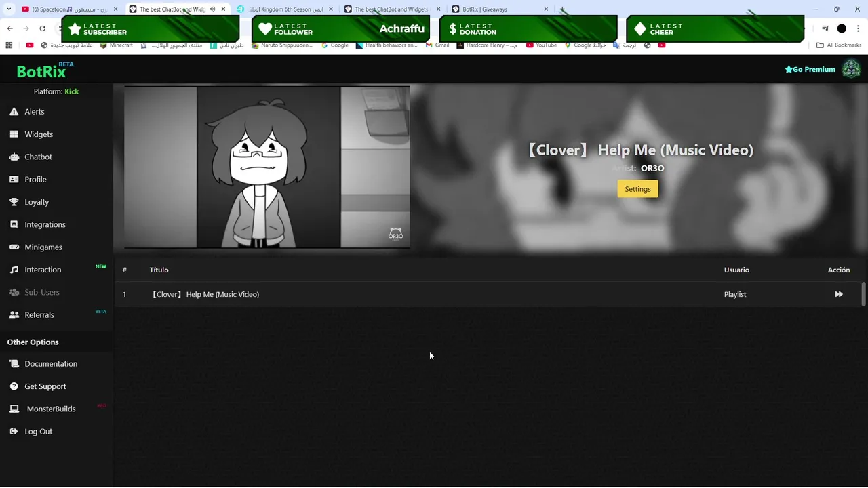
Task: Open the tab search dropdown arrow
Action: click(9, 9)
